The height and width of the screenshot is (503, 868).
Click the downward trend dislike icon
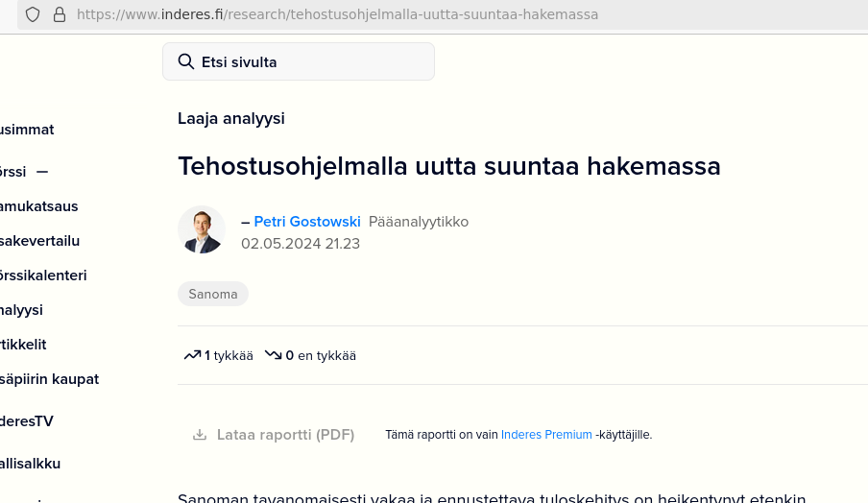coord(274,355)
